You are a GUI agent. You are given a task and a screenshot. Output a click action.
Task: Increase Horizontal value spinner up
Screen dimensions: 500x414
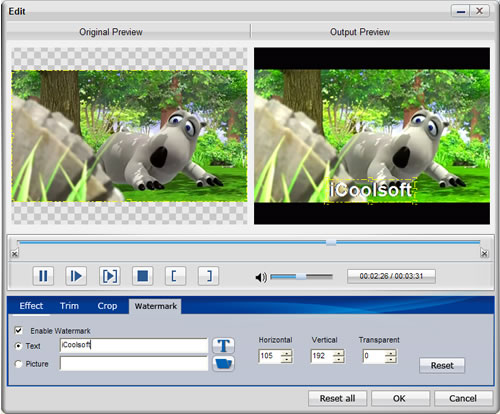click(286, 353)
